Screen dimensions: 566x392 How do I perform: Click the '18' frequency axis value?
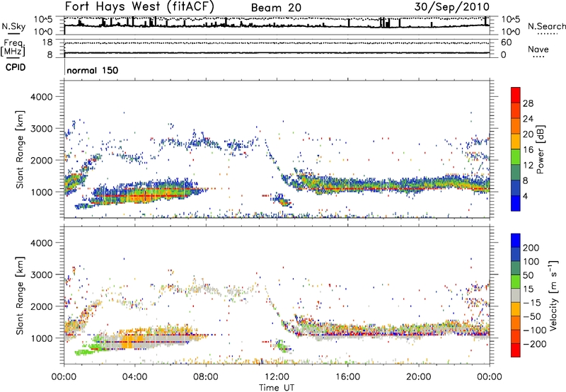pos(47,42)
